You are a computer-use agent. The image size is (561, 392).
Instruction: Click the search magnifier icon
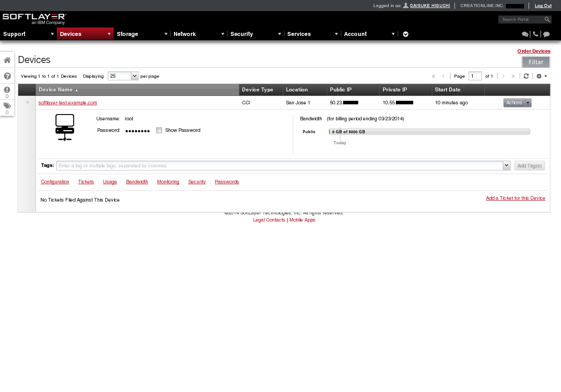547,20
